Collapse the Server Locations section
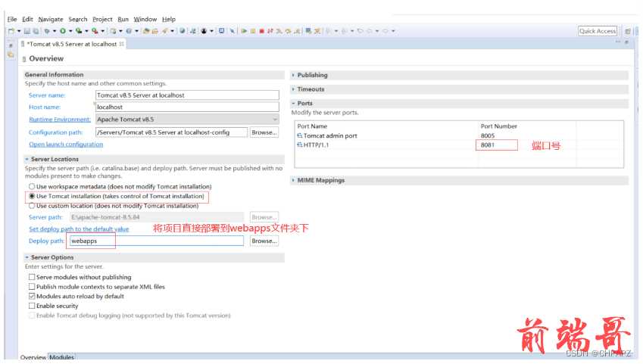 (27, 159)
